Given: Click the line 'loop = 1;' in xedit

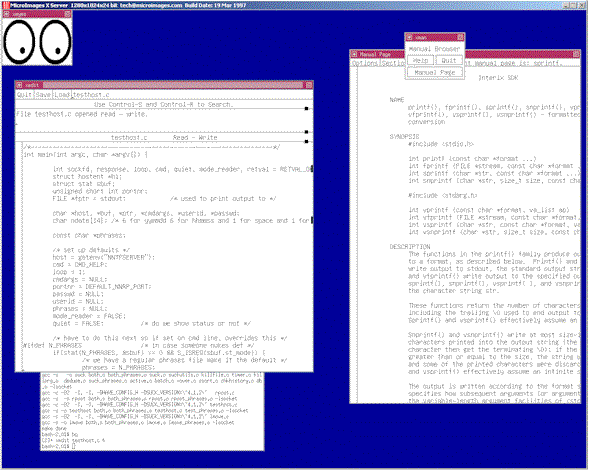Looking at the screenshot, I should click(69, 272).
